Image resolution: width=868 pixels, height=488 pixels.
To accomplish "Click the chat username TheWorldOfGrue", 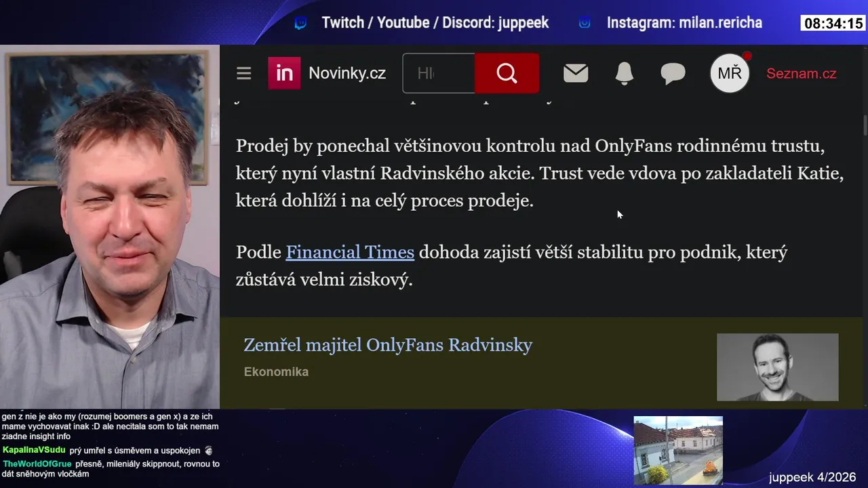I will [37, 464].
